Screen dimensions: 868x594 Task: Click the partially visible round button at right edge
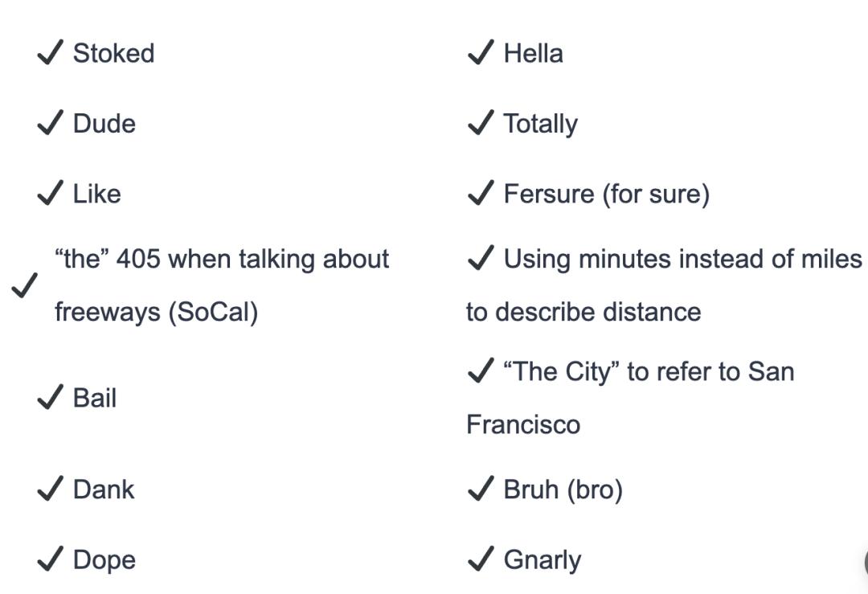click(865, 562)
